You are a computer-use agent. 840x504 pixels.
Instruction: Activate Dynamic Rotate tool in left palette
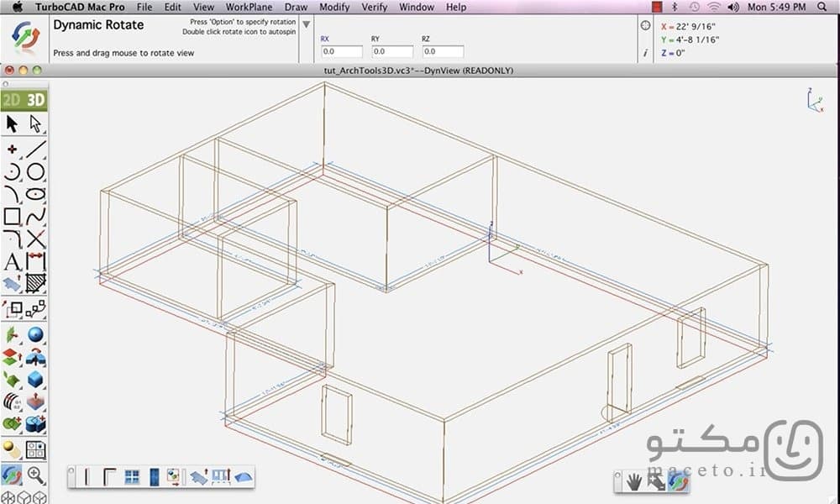(x=12, y=475)
